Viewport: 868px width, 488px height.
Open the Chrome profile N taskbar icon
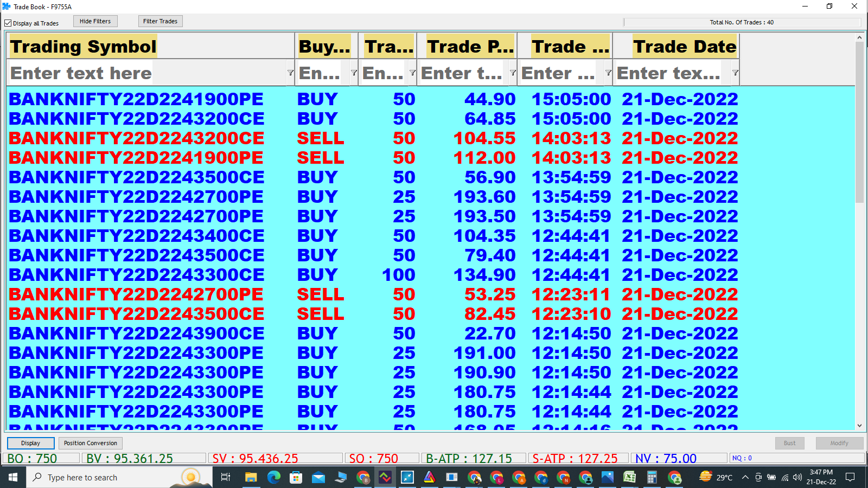click(x=563, y=477)
